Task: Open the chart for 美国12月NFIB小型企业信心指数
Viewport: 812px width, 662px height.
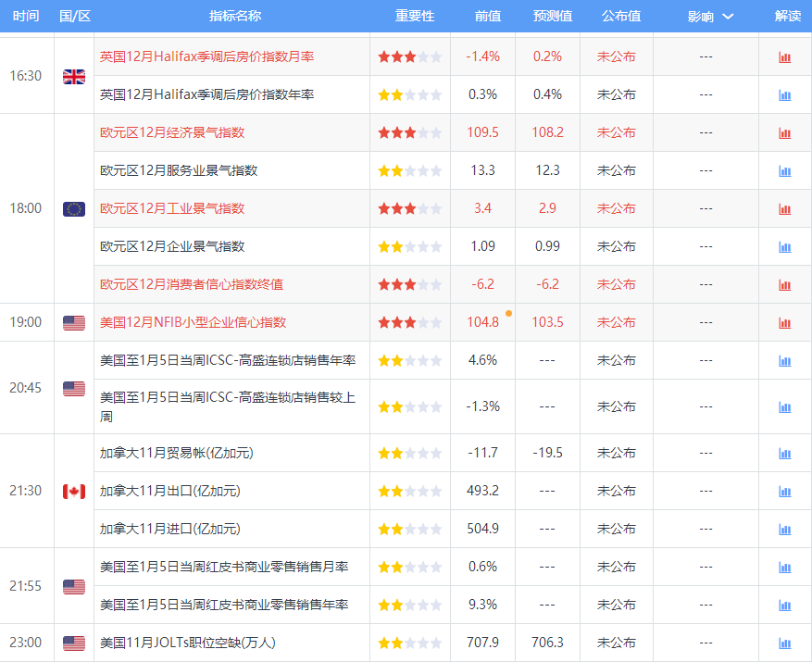Action: [784, 322]
